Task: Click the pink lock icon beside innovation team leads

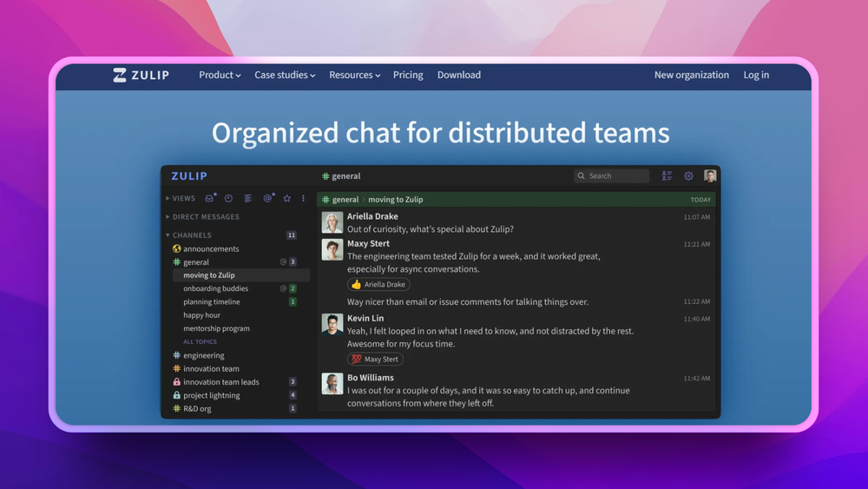Action: (x=176, y=381)
